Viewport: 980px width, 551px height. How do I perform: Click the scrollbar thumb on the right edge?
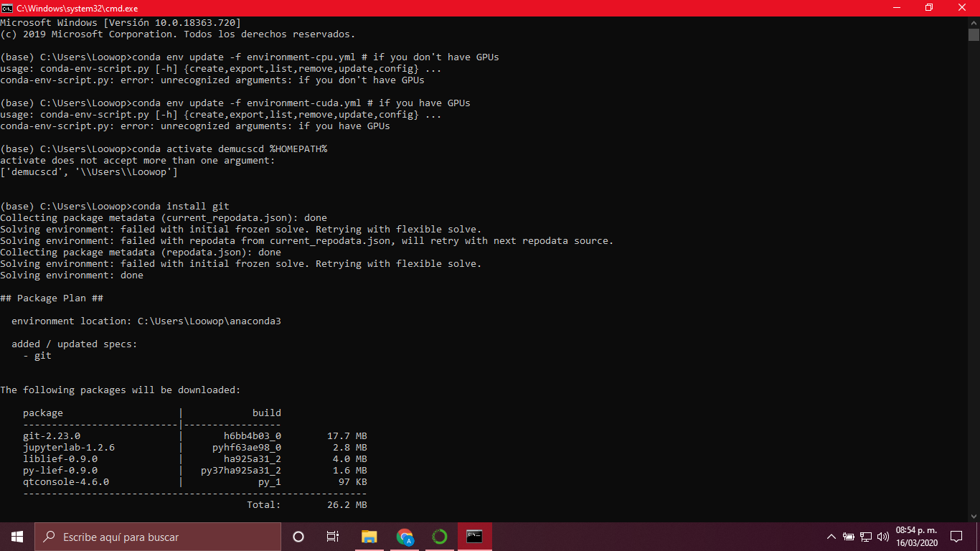coord(974,36)
